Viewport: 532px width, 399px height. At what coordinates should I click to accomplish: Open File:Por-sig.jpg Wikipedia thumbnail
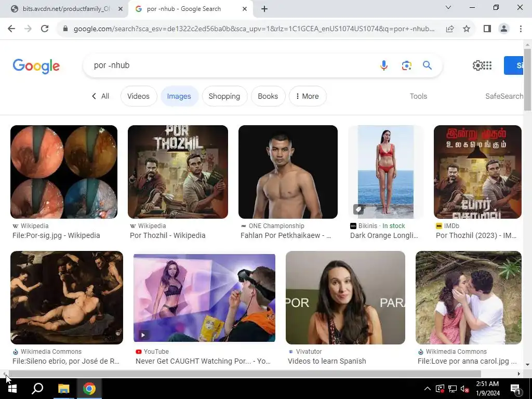(x=64, y=172)
